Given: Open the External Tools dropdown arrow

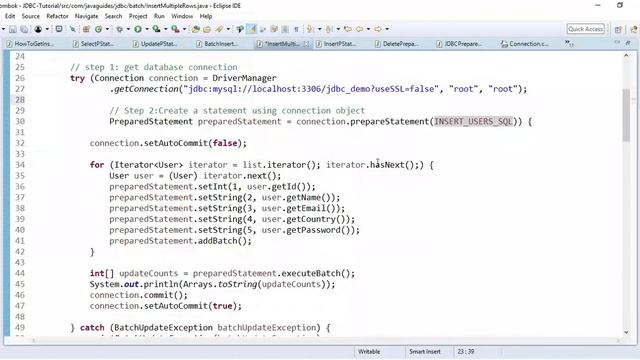Looking at the screenshot, I should point(184,29).
